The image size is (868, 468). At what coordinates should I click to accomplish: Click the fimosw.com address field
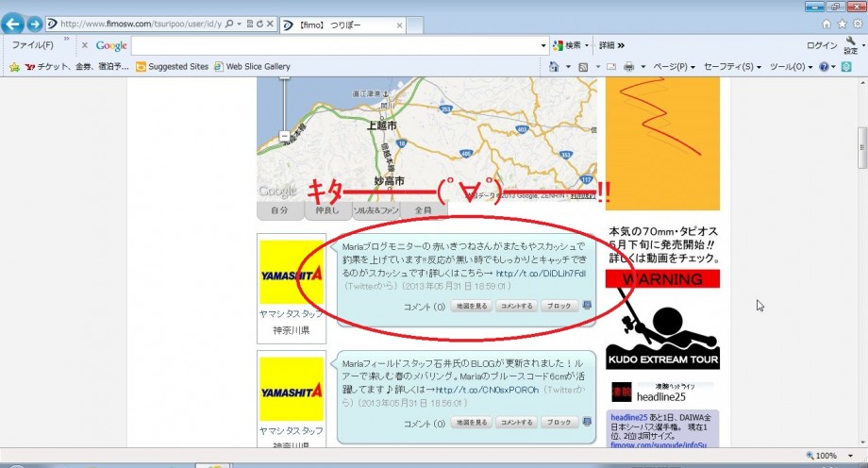coord(141,24)
